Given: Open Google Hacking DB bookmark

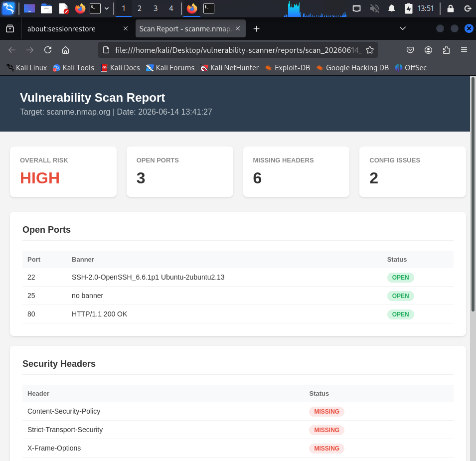Looking at the screenshot, I should [352, 68].
